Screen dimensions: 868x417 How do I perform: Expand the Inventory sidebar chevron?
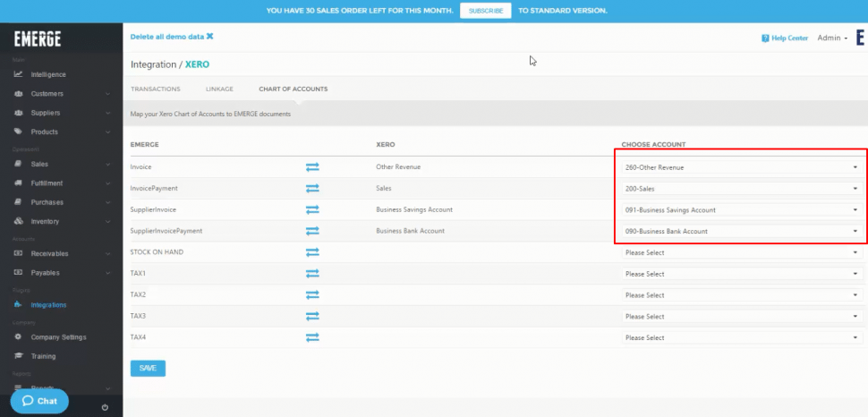(x=108, y=222)
